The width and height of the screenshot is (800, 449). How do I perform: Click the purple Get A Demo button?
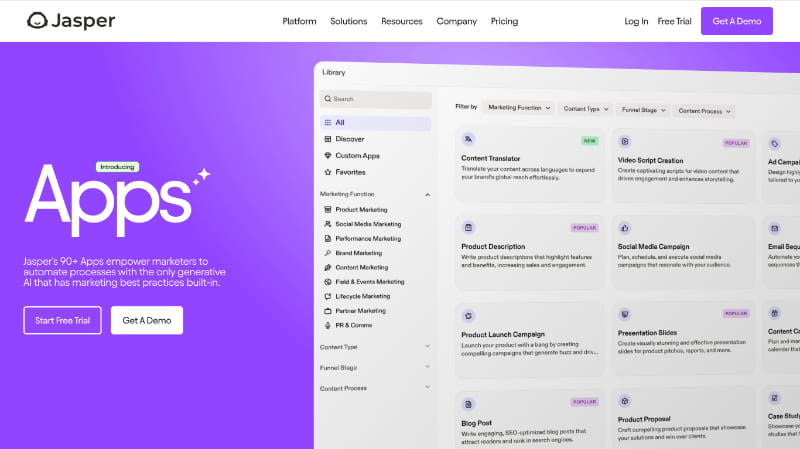click(736, 21)
